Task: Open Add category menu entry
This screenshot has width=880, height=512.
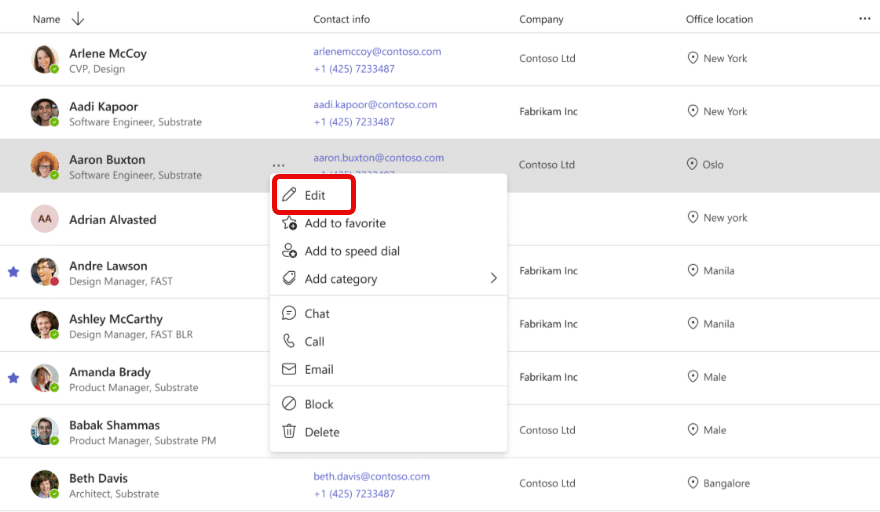Action: tap(388, 278)
